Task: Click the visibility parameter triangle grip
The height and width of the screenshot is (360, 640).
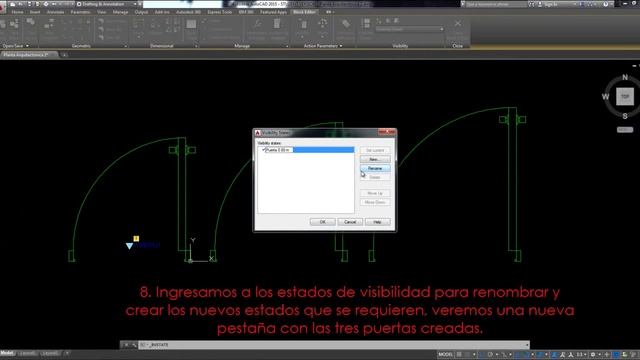Action: click(129, 246)
